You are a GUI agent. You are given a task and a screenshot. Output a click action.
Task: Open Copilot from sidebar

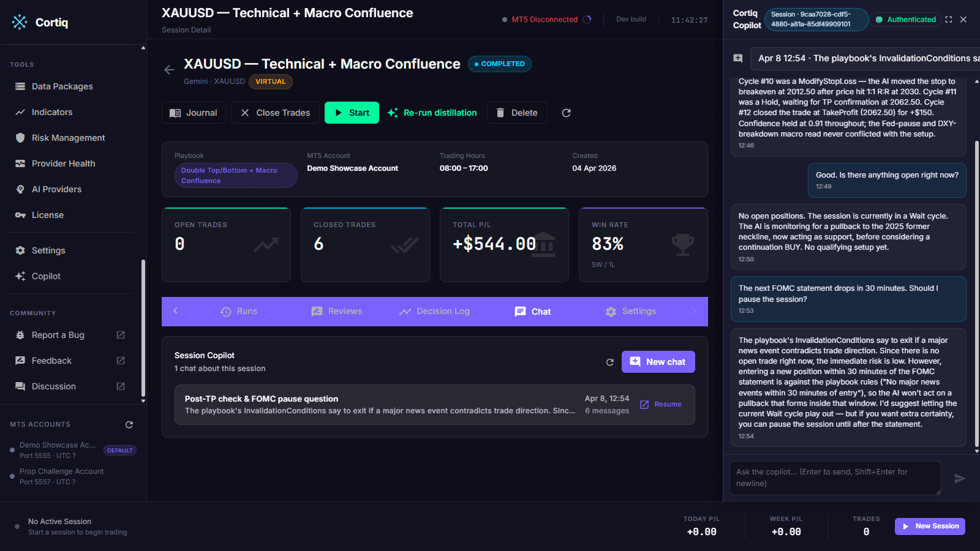[x=46, y=276]
